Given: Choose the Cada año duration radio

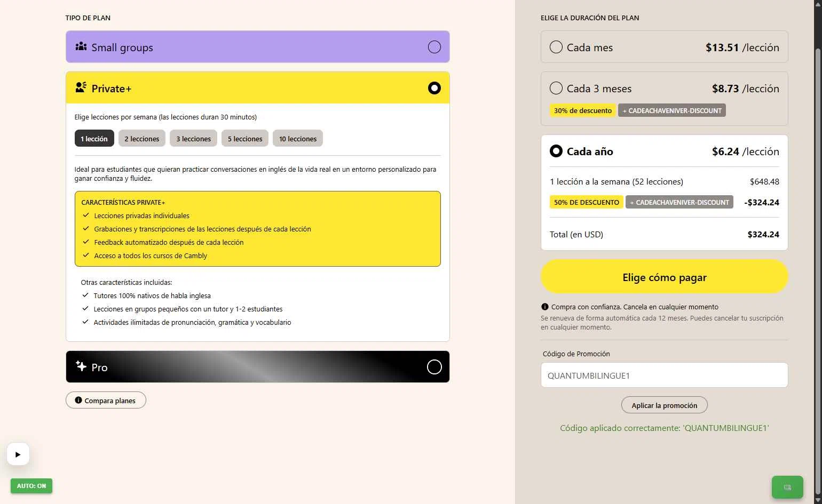Looking at the screenshot, I should 556,151.
